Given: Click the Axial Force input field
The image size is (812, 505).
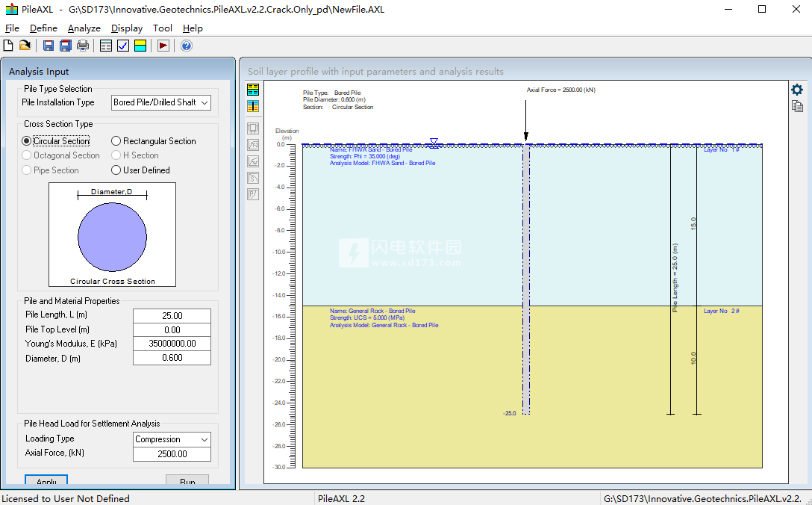Looking at the screenshot, I should coord(172,453).
